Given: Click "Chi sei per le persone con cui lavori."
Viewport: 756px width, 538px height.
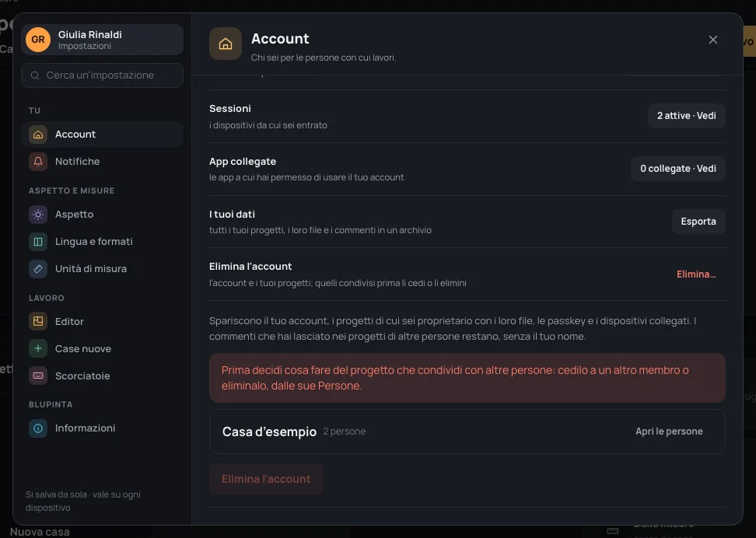Looking at the screenshot, I should (x=324, y=58).
